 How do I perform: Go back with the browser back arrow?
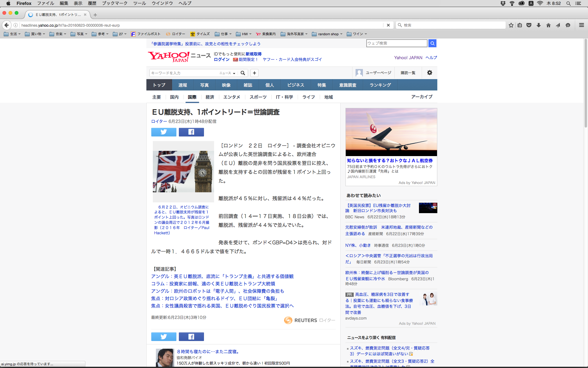pos(7,25)
